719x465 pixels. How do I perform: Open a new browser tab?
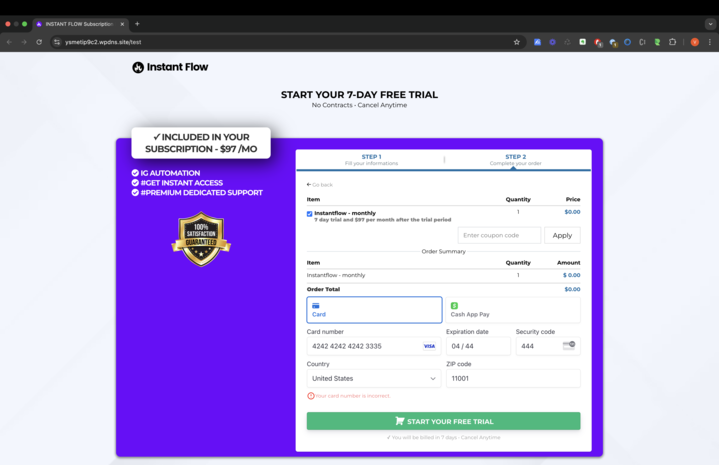tap(137, 24)
